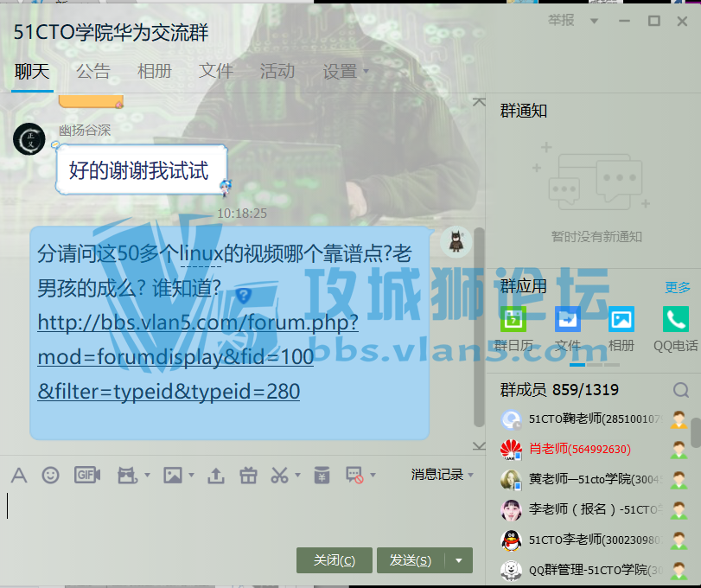Start a QQ电话 group call
The height and width of the screenshot is (588, 701).
[x=676, y=319]
